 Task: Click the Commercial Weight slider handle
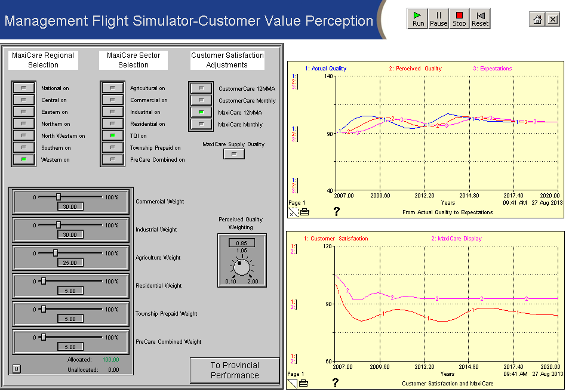coord(58,197)
